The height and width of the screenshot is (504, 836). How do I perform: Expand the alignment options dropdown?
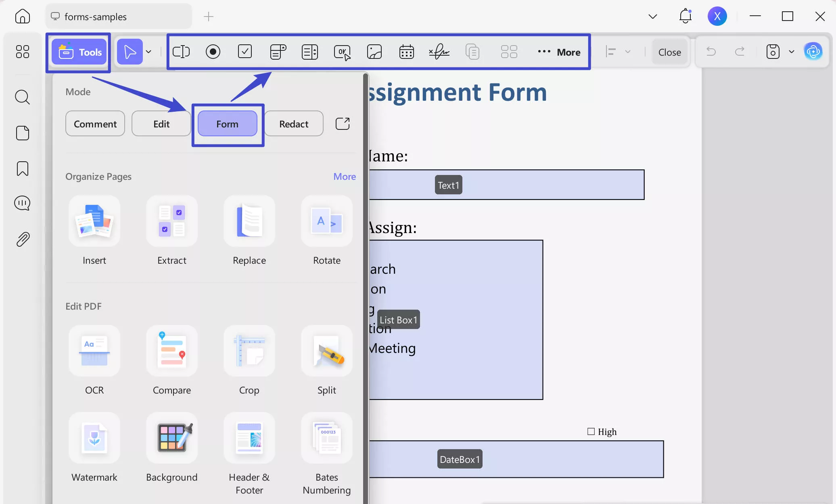[628, 52]
